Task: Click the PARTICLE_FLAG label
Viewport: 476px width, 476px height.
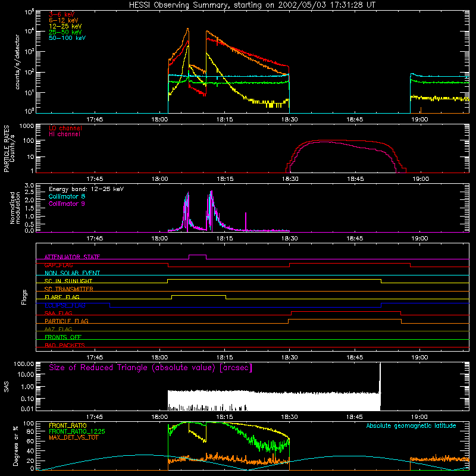Action: [67, 321]
